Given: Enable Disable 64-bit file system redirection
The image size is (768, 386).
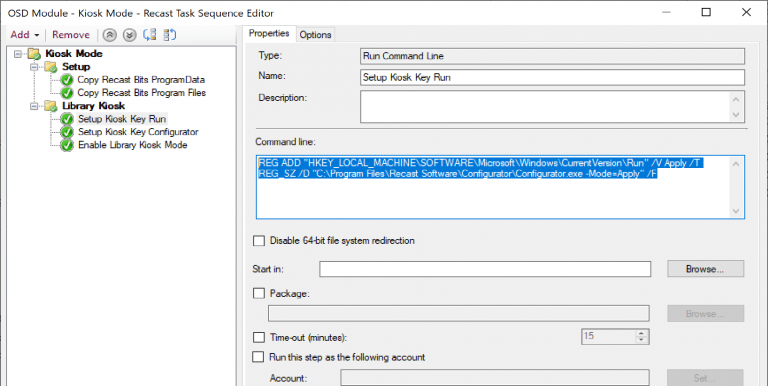Looking at the screenshot, I should click(258, 241).
